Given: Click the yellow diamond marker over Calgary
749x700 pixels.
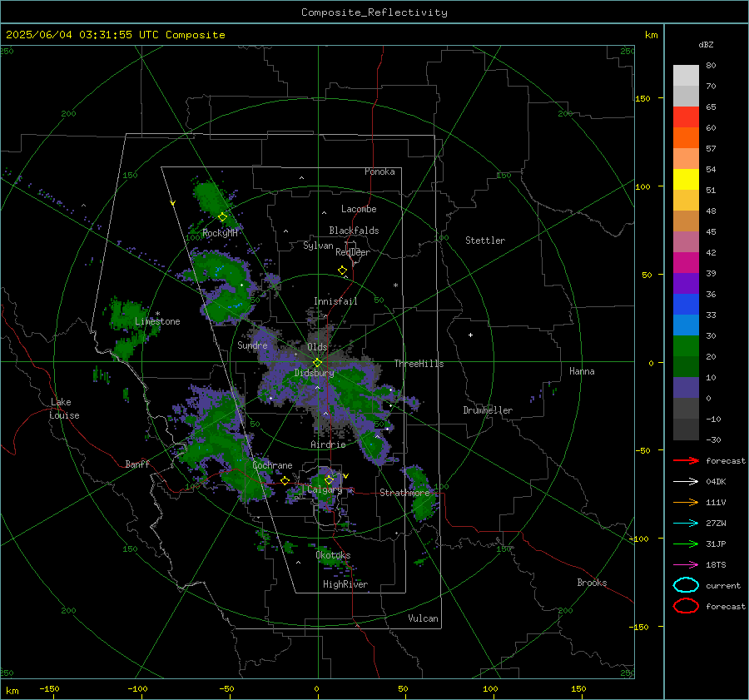Looking at the screenshot, I should pyautogui.click(x=329, y=479).
